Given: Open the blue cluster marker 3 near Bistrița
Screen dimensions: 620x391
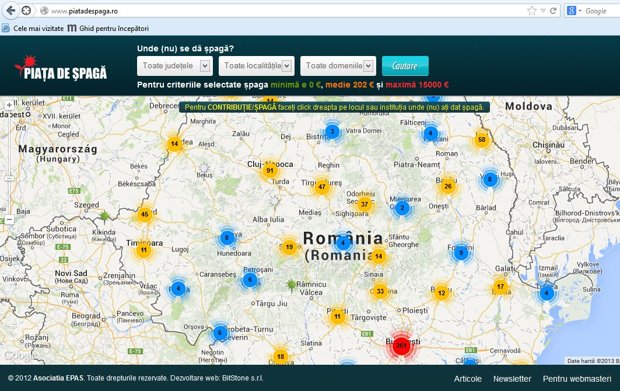Looking at the screenshot, I should point(332,132).
